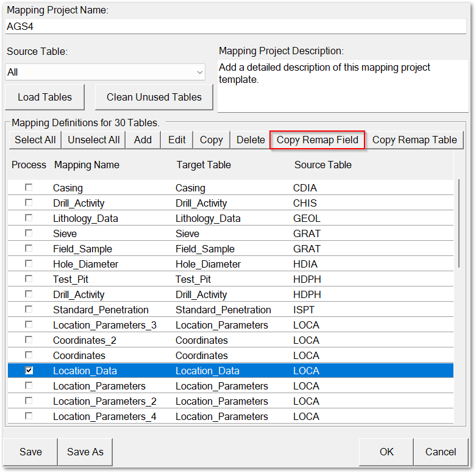The image size is (476, 473).
Task: Tick Process checkbox for Lithology_Data
Action: [29, 218]
